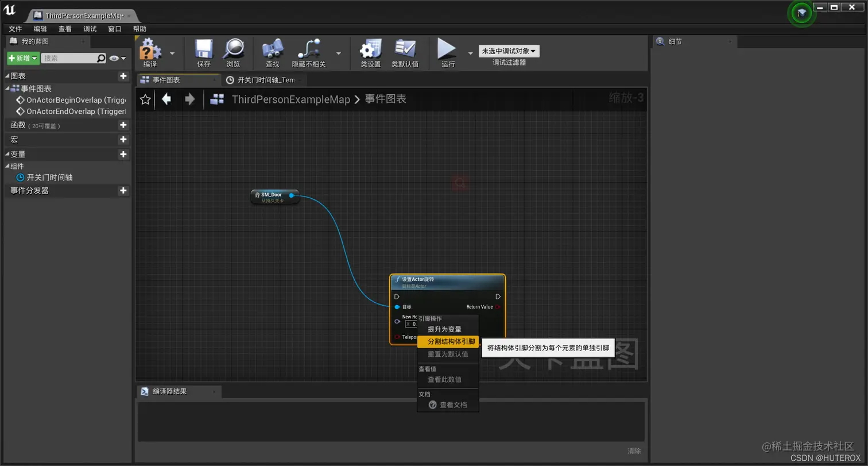Open the 隐藏不相关 options dropdown arrow
868x466 pixels.
point(339,53)
